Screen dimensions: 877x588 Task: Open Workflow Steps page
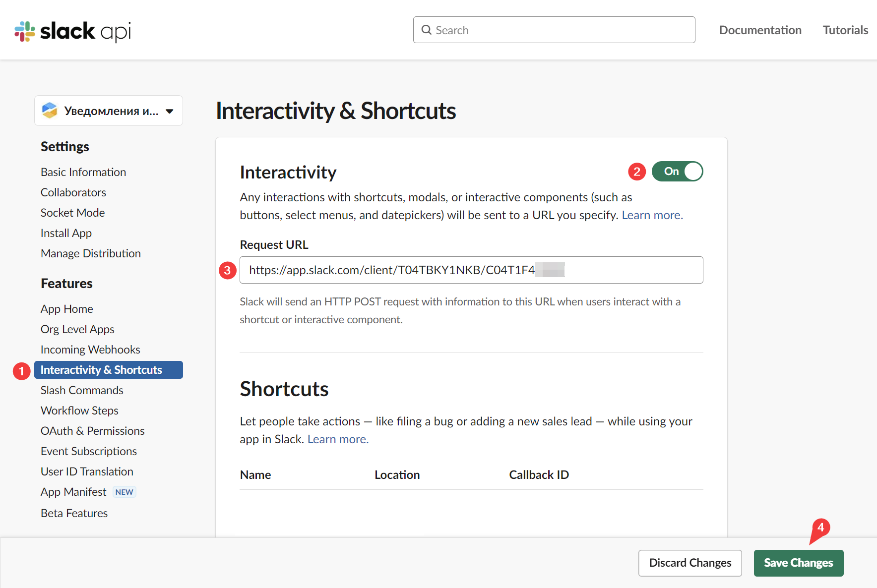click(79, 411)
